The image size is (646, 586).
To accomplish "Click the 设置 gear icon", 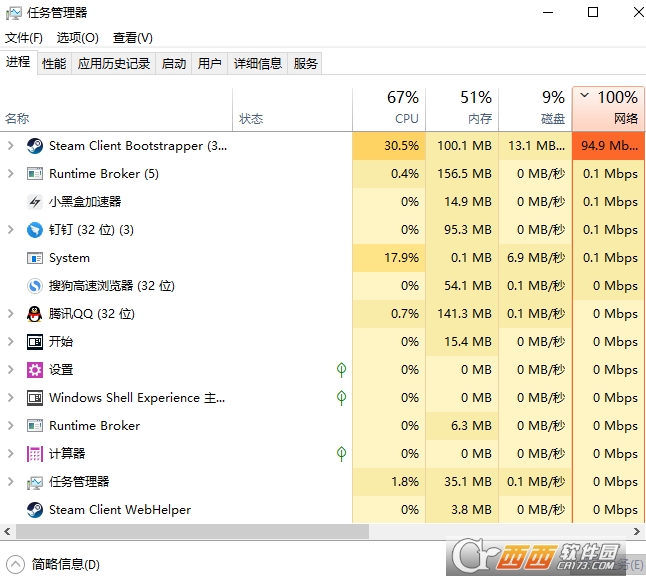I will coord(35,370).
